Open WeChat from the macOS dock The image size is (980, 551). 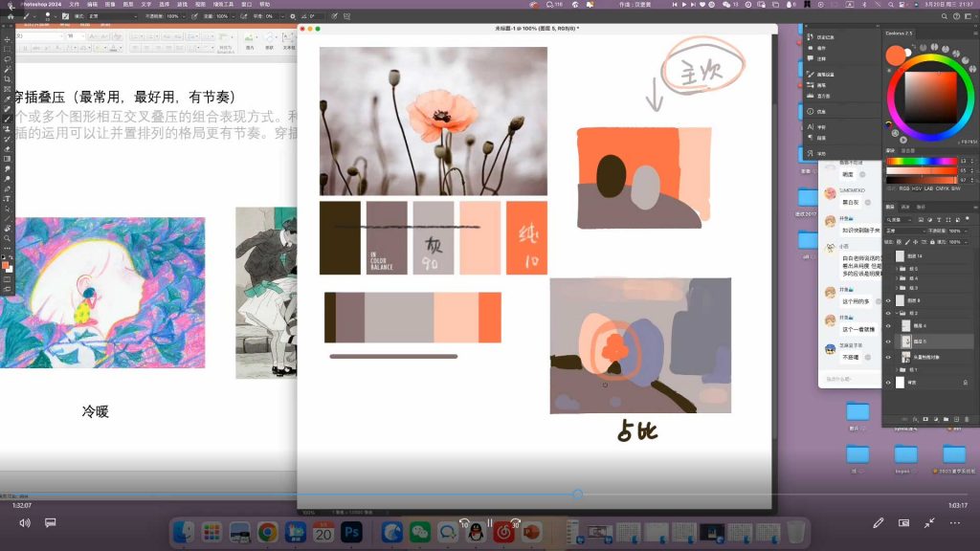(420, 530)
